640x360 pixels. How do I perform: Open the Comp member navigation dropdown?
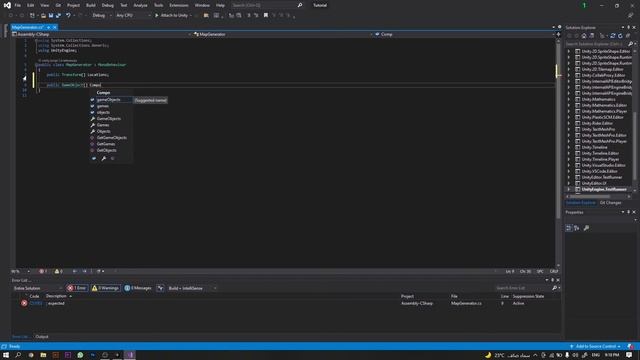(x=464, y=34)
